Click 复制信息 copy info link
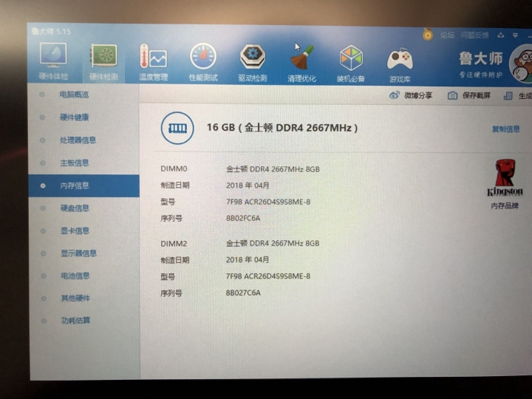Viewport: 532px width, 399px height. [x=506, y=129]
